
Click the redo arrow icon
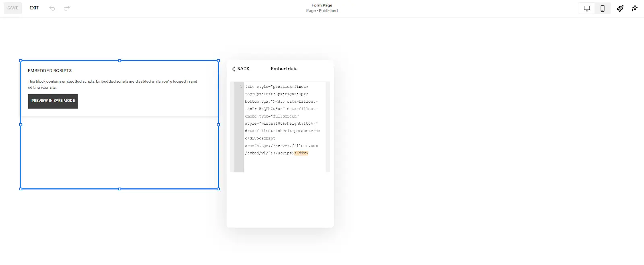click(67, 8)
